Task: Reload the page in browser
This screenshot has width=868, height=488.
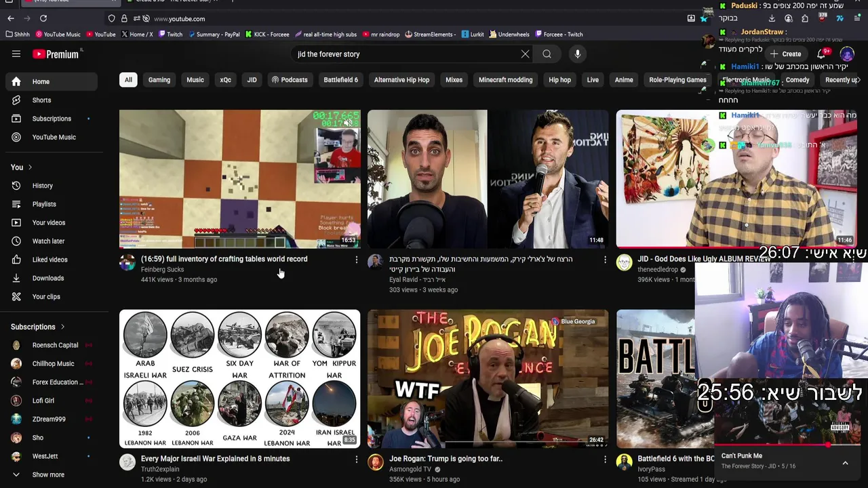Action: (43, 18)
